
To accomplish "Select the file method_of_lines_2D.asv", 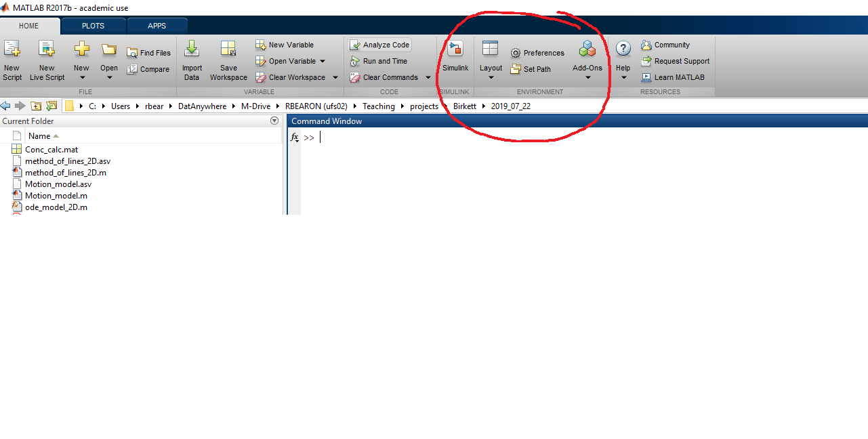I will click(x=68, y=161).
